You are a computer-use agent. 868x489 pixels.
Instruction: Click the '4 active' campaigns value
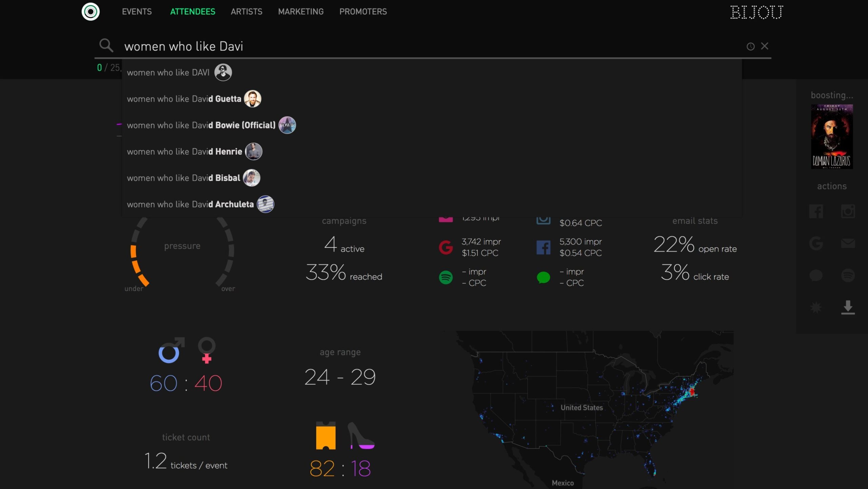[x=344, y=244]
